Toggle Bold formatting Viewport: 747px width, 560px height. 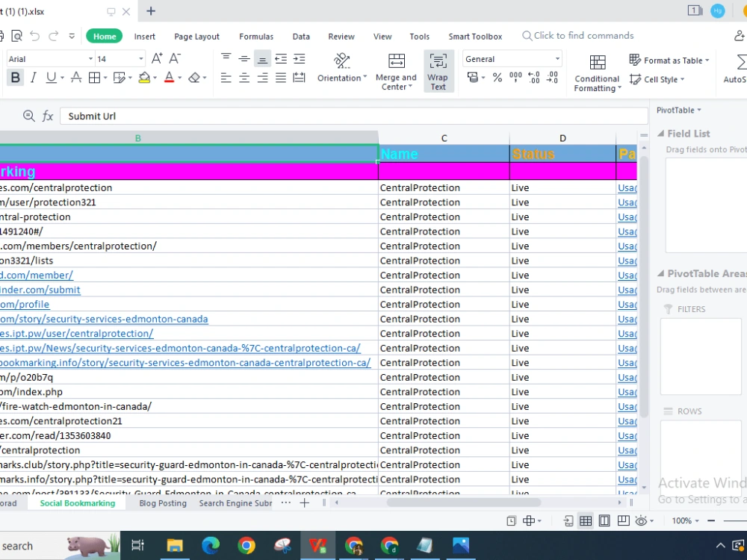pos(15,78)
